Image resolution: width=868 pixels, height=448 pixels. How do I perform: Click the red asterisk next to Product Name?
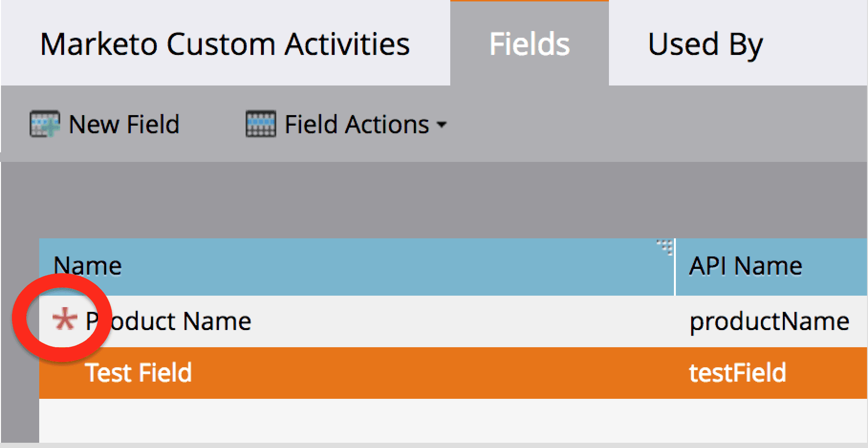pyautogui.click(x=64, y=319)
